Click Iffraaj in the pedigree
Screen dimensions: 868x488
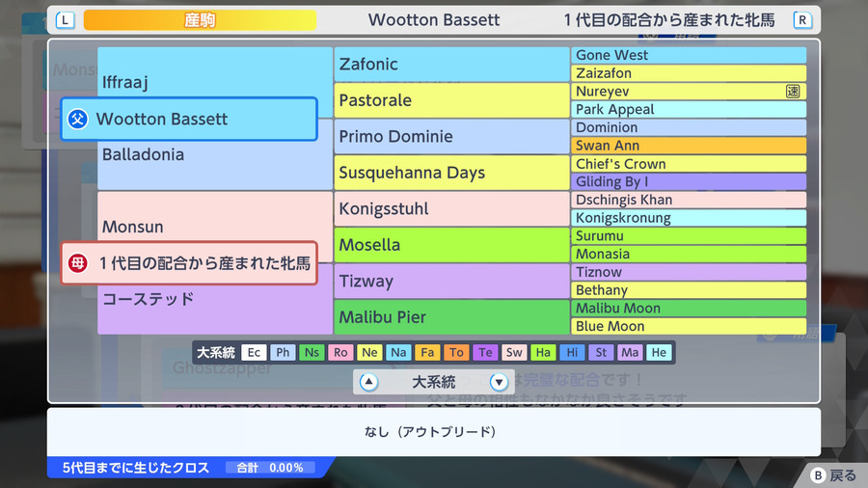(125, 82)
